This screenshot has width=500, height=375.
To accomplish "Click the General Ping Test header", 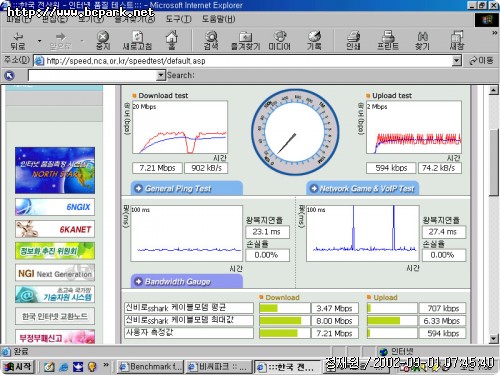I will pos(187,188).
